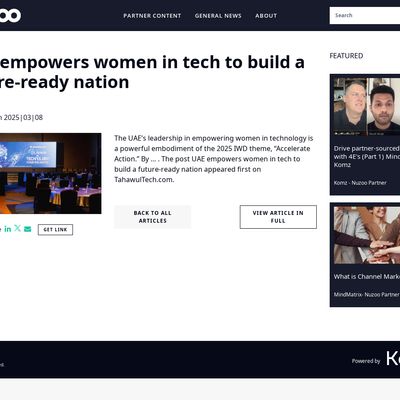Click the Nuzoo logo in header
The height and width of the screenshot is (400, 400).
point(10,15)
